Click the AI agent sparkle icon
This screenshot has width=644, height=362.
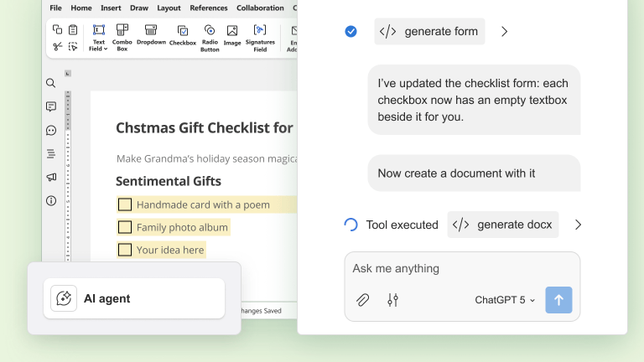[x=64, y=298]
